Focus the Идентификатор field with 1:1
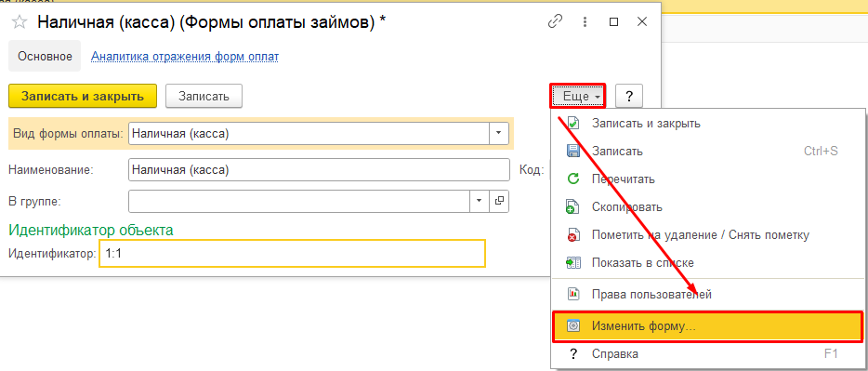 (x=293, y=253)
